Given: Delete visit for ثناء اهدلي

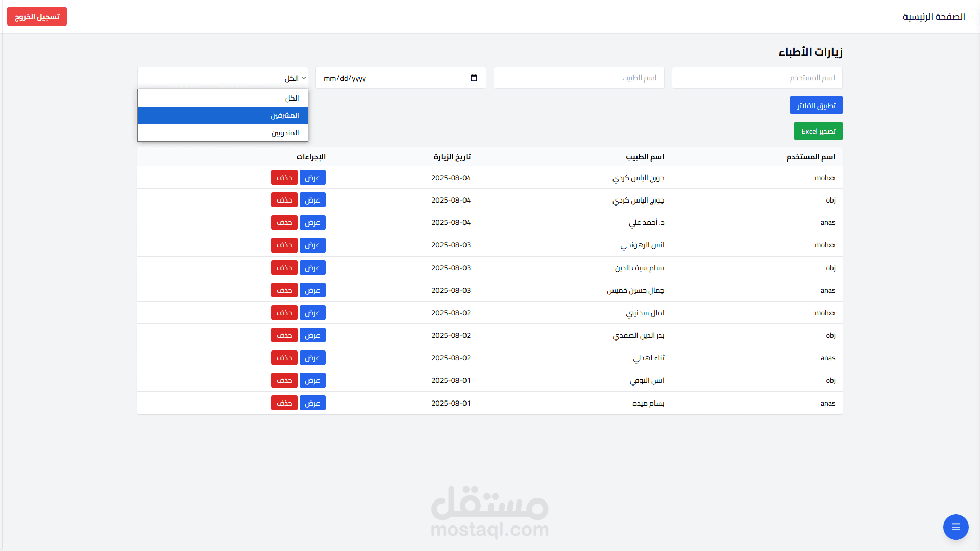Looking at the screenshot, I should point(284,358).
